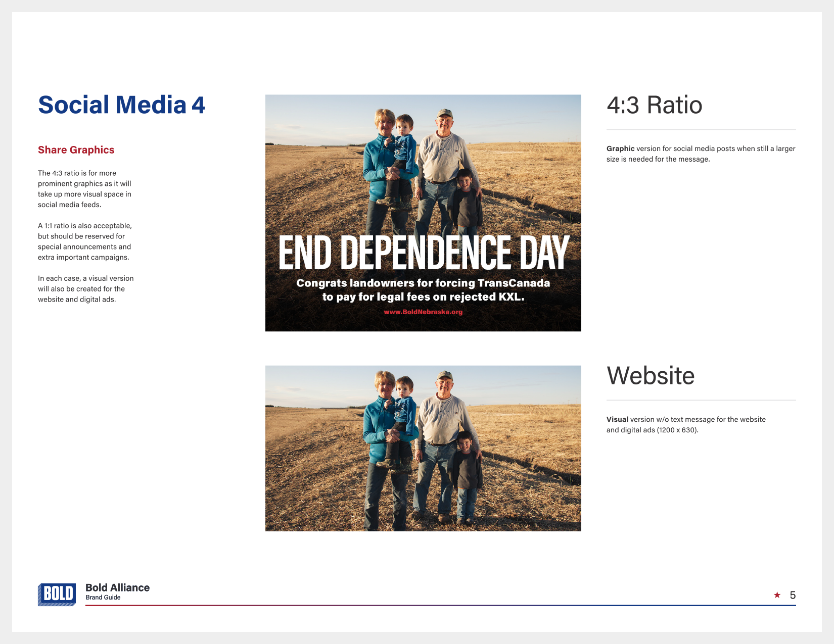Viewport: 834px width, 644px height.
Task: Click the END DEPENDENCE DAY headline text
Action: tap(424, 253)
